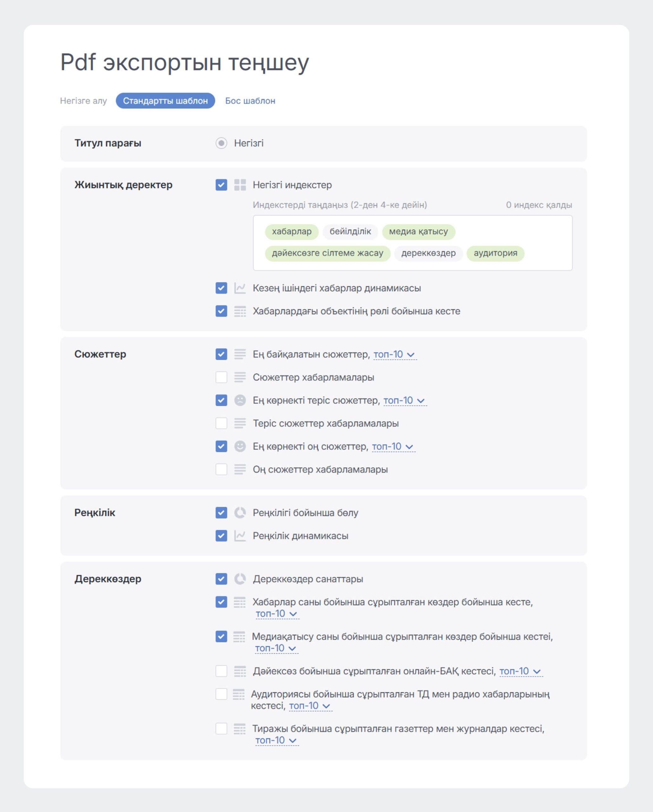Uncheck Хабарлар саны бойынша сұрыпталған кесте checkbox
Image resolution: width=653 pixels, height=812 pixels.
pyautogui.click(x=221, y=602)
